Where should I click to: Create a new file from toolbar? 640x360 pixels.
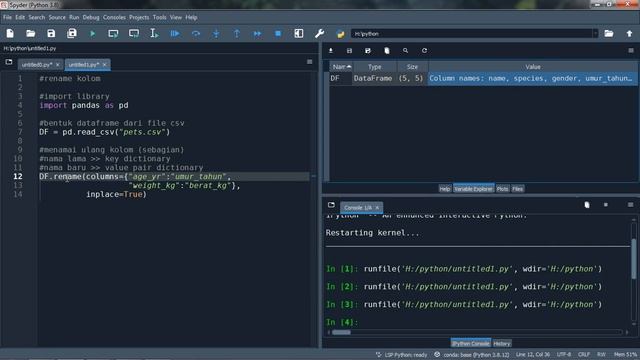10,33
